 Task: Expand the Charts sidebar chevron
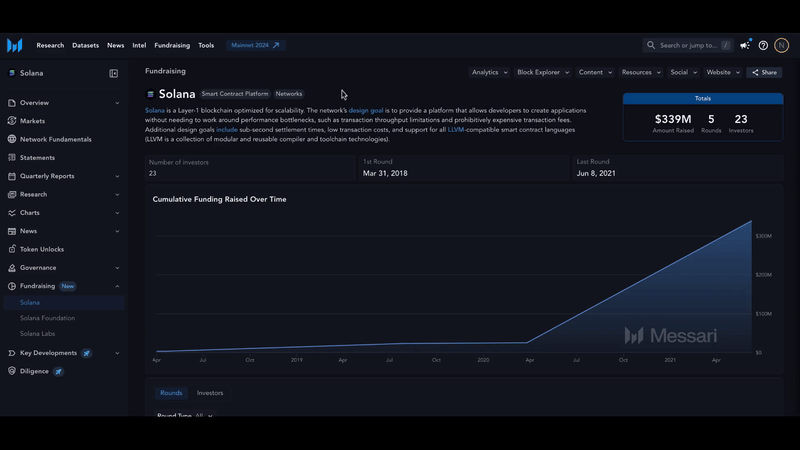(x=117, y=213)
